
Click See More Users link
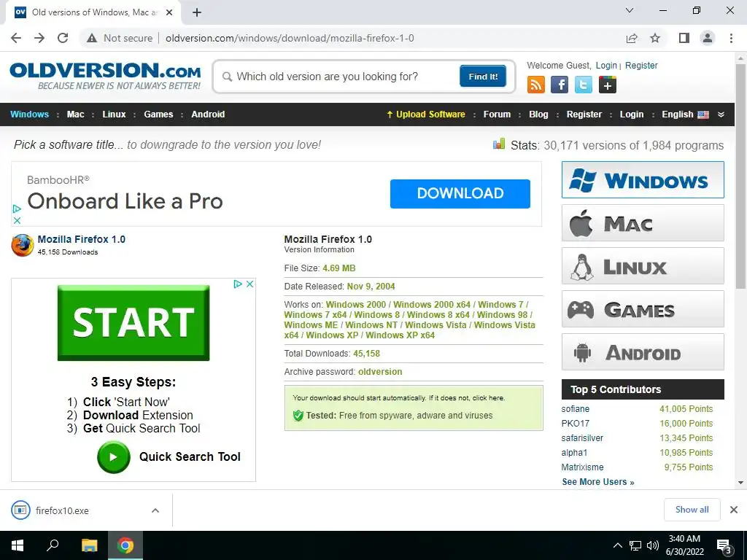point(598,482)
